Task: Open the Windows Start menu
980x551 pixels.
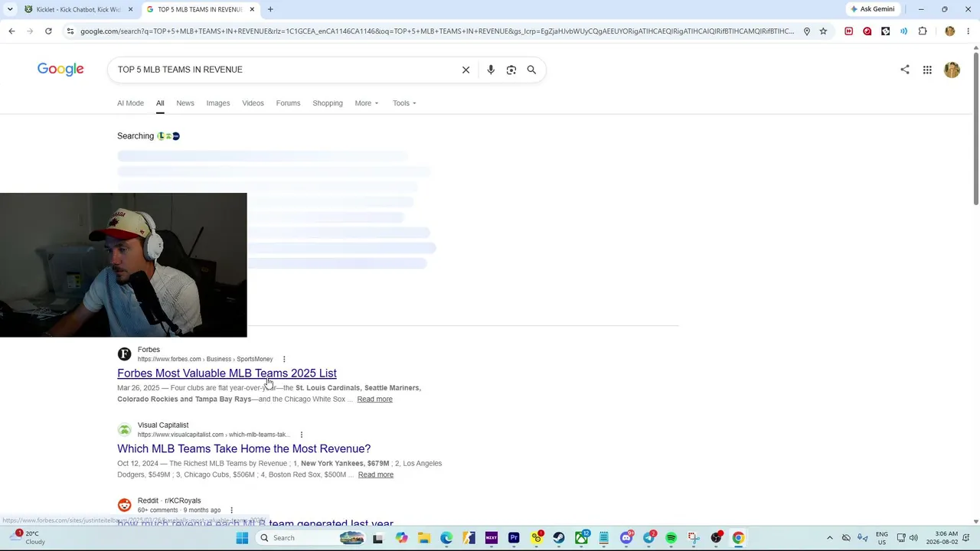Action: point(242,538)
